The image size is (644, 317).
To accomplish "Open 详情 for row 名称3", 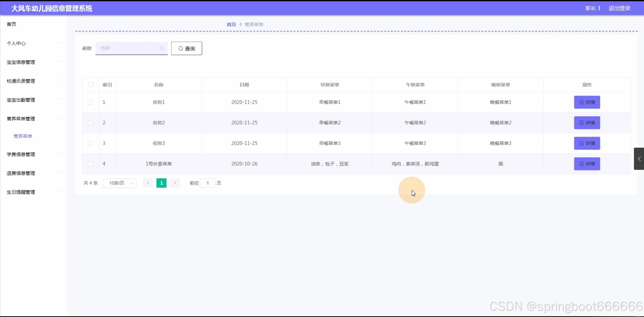I will point(587,143).
